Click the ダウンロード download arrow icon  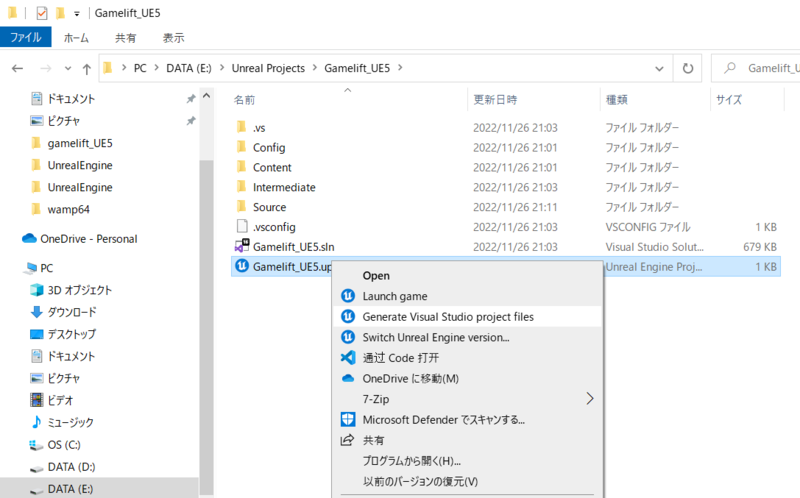click(x=37, y=312)
